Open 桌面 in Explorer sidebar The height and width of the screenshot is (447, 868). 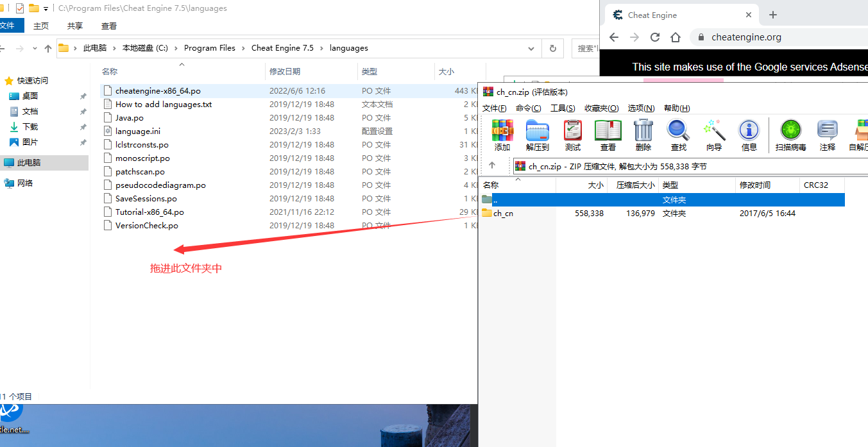point(30,96)
